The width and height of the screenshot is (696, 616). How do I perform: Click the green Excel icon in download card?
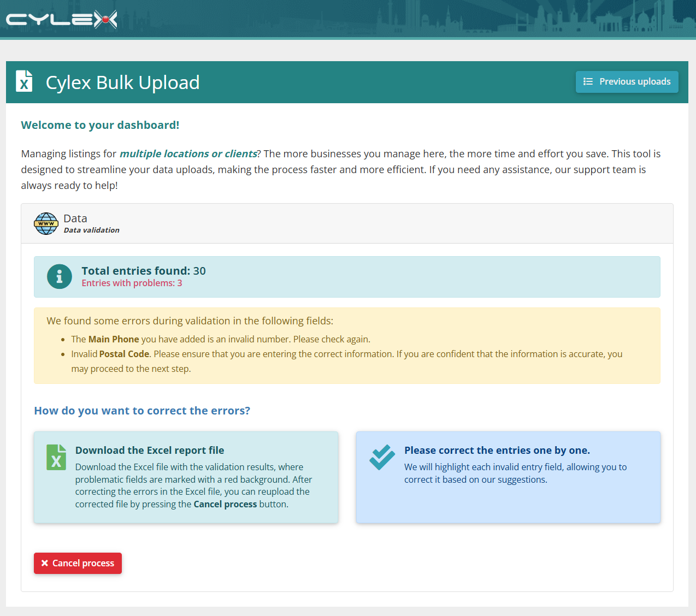coord(56,457)
